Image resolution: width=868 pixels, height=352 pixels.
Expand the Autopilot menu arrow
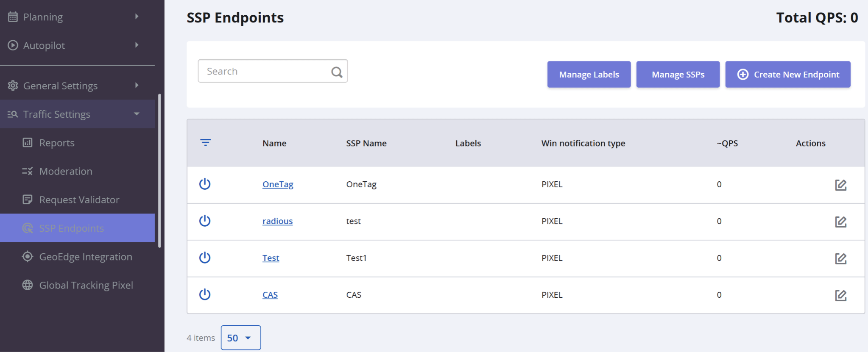click(137, 45)
